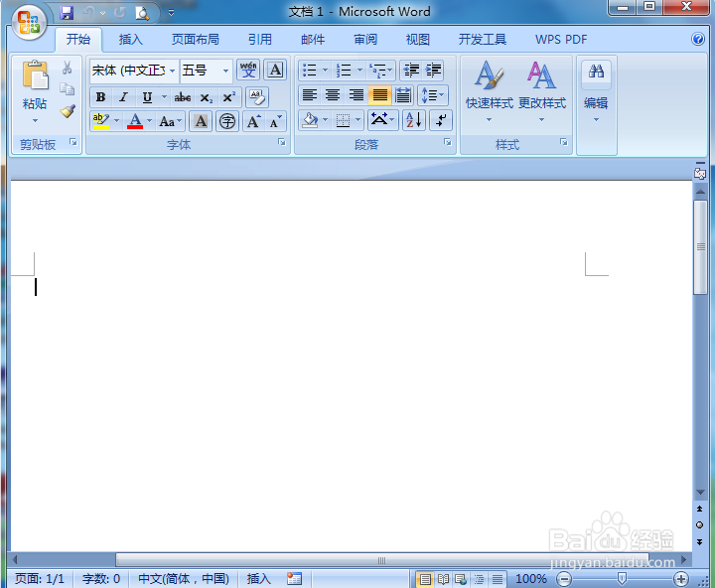The width and height of the screenshot is (715, 588).
Task: Switch to print layout view
Action: click(x=425, y=579)
